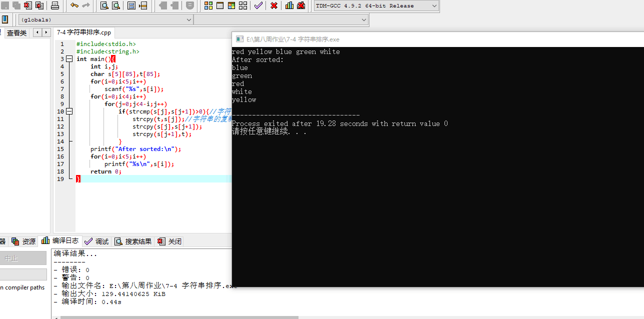Viewport: 644px width, 319px height.
Task: Click 'green' in the console output
Action: point(242,76)
